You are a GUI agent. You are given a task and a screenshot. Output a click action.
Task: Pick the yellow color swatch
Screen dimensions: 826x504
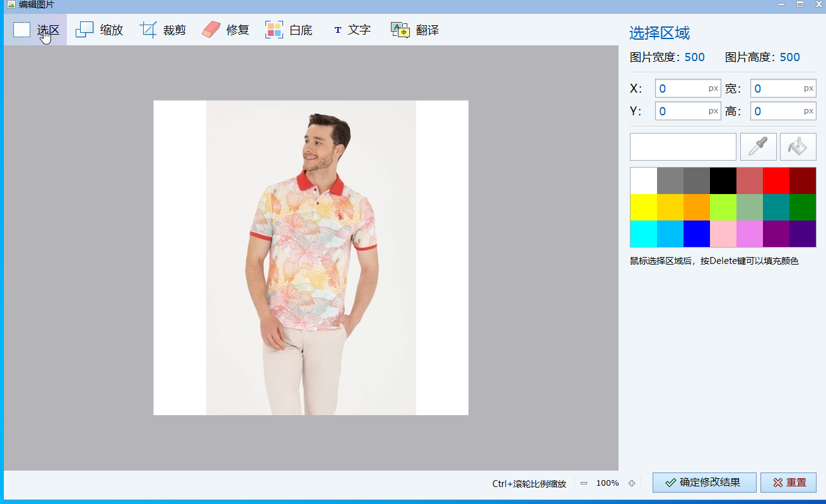(x=643, y=207)
